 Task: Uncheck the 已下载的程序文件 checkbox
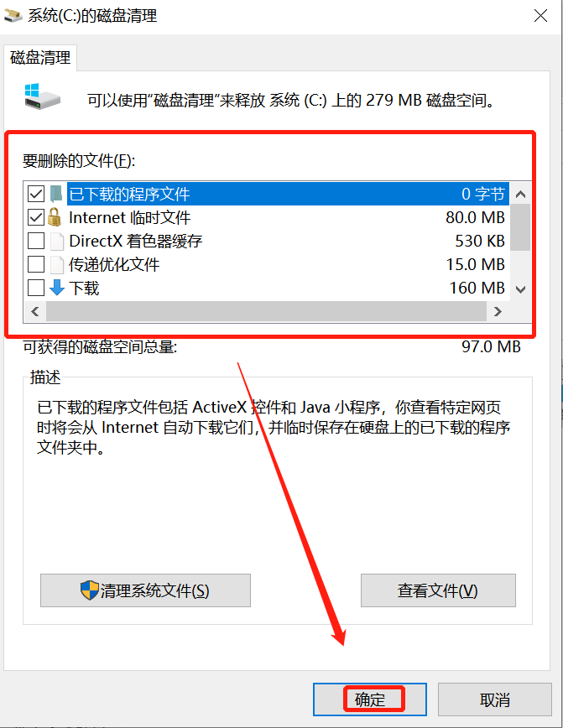click(x=36, y=194)
